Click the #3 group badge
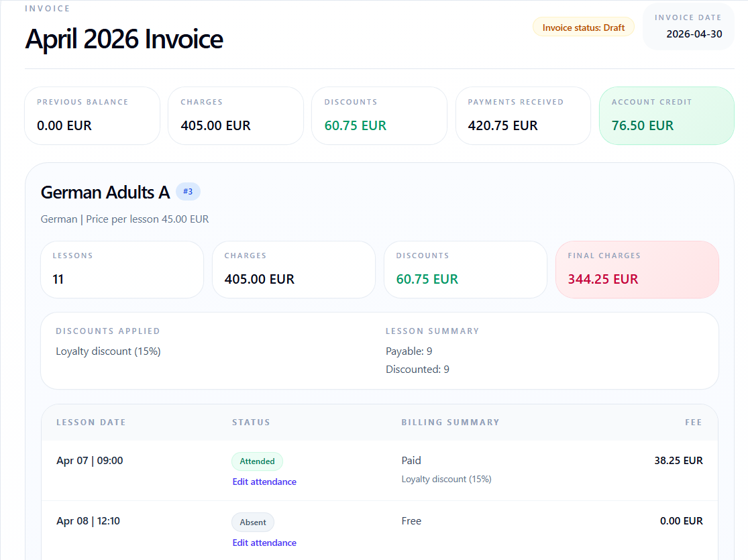748x560 pixels. 188,192
